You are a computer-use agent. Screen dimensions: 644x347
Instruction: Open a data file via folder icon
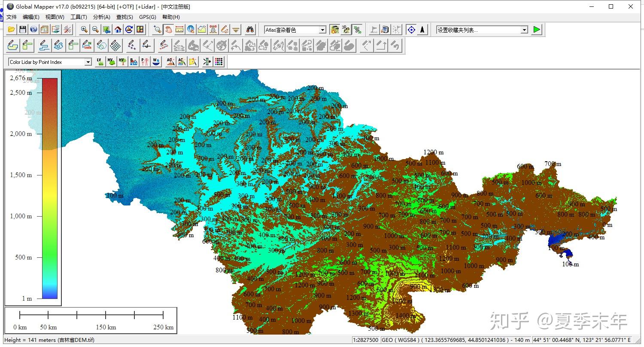pyautogui.click(x=12, y=30)
